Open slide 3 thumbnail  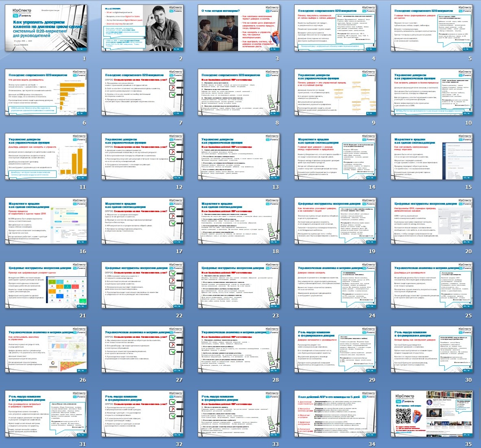(x=239, y=28)
